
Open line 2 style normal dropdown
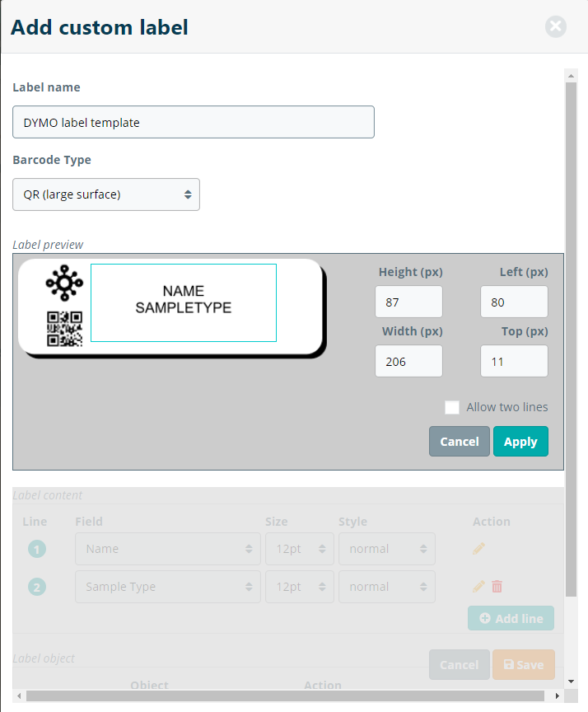387,587
